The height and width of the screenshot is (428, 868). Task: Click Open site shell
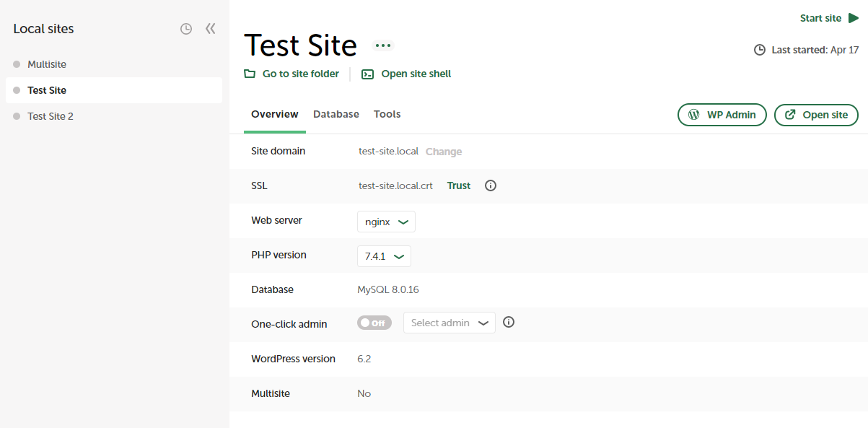point(406,74)
